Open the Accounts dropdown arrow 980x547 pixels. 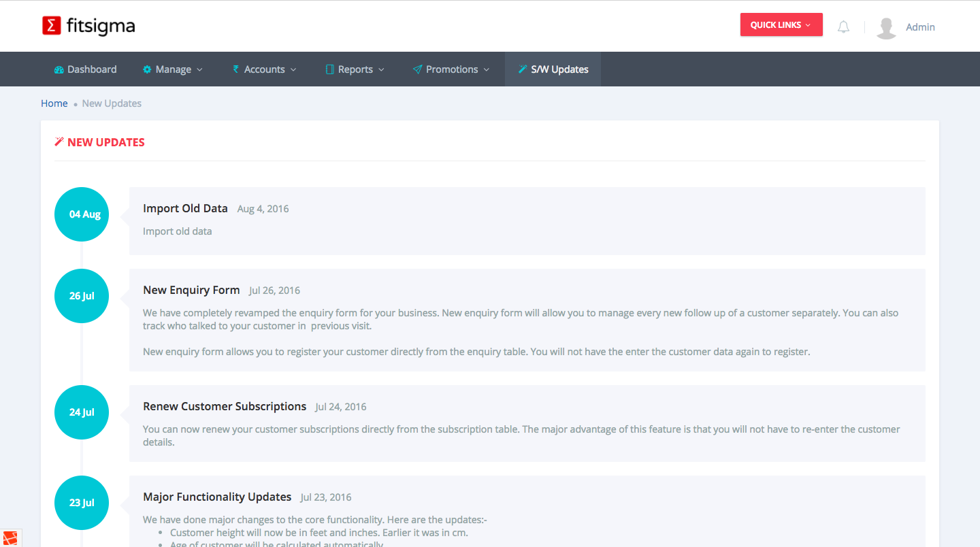(x=293, y=70)
